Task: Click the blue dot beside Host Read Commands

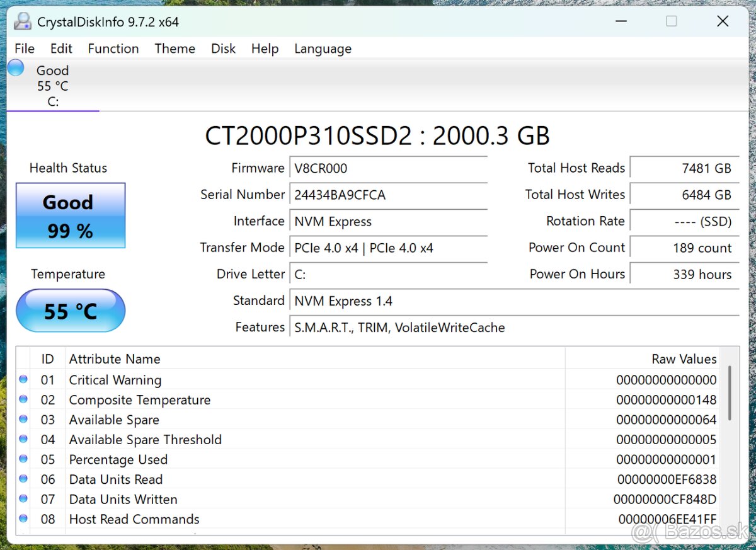Action: [23, 518]
